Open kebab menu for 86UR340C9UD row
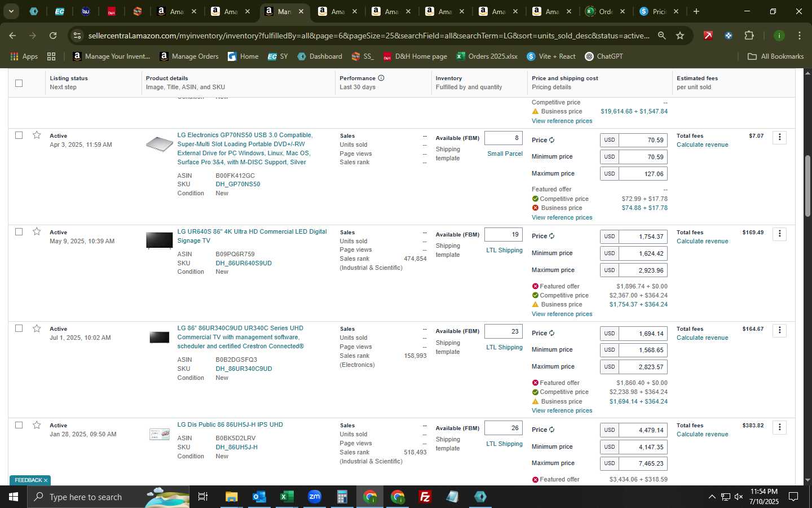This screenshot has width=812, height=508. pos(780,330)
